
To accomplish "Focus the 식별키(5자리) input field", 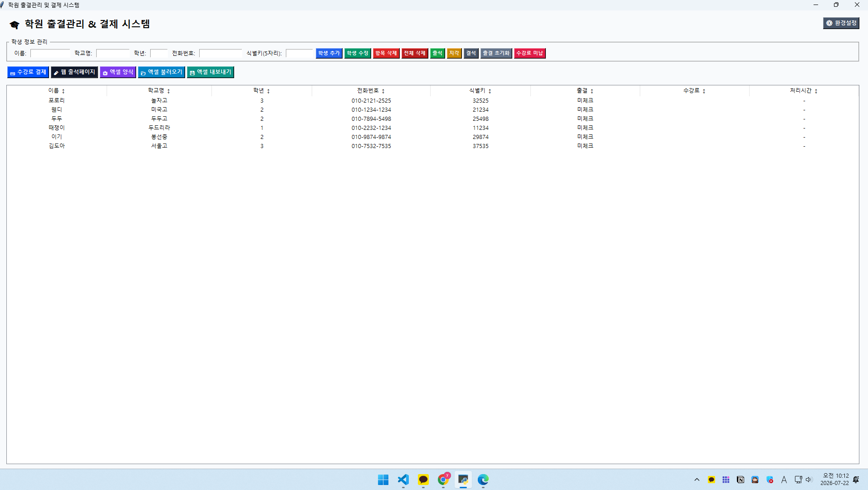I will coord(299,54).
